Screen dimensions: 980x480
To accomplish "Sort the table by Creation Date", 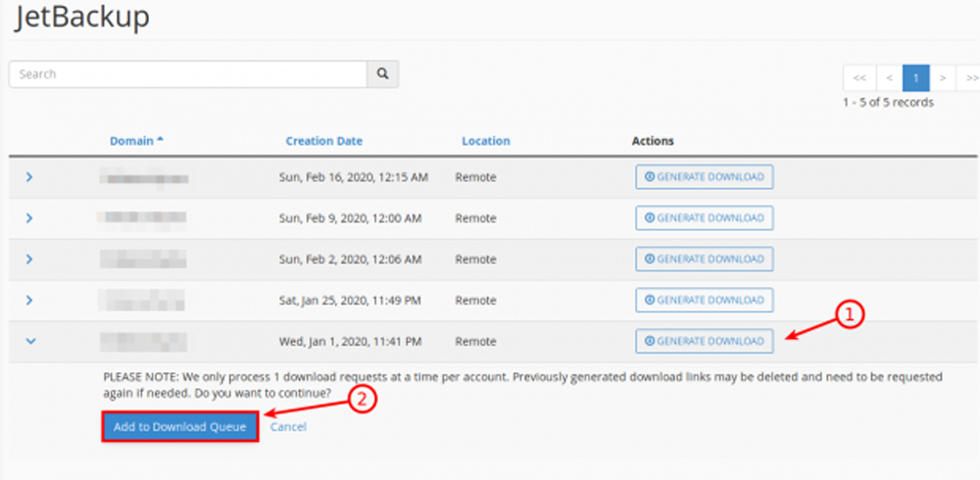I will pos(323,141).
